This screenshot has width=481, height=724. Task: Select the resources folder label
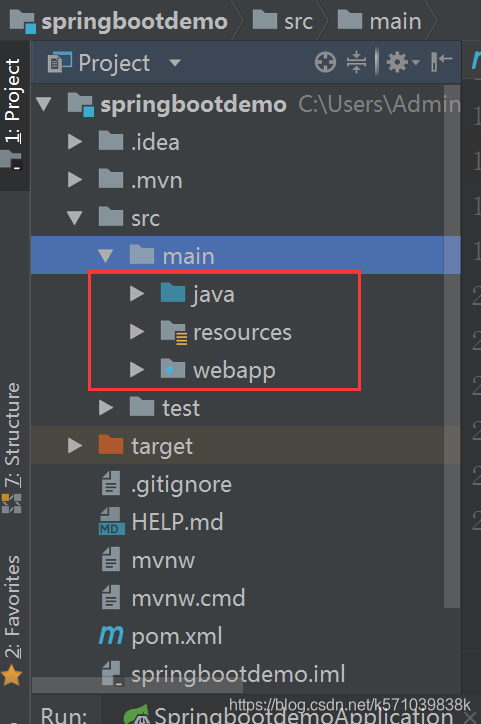tap(242, 332)
